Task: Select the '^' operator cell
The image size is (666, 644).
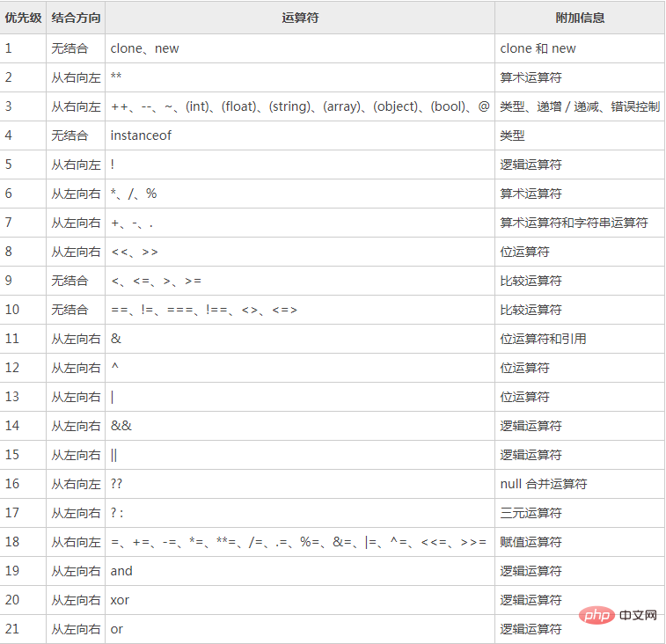Action: click(x=300, y=368)
